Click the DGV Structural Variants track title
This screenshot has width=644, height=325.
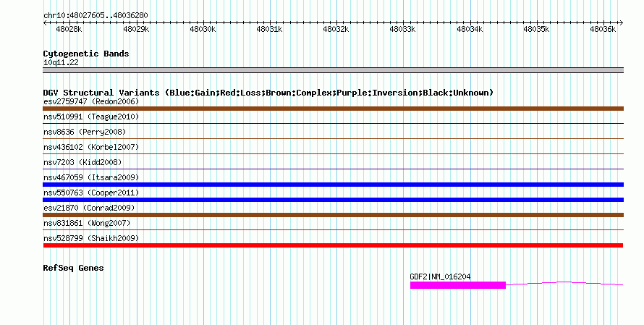(x=268, y=93)
